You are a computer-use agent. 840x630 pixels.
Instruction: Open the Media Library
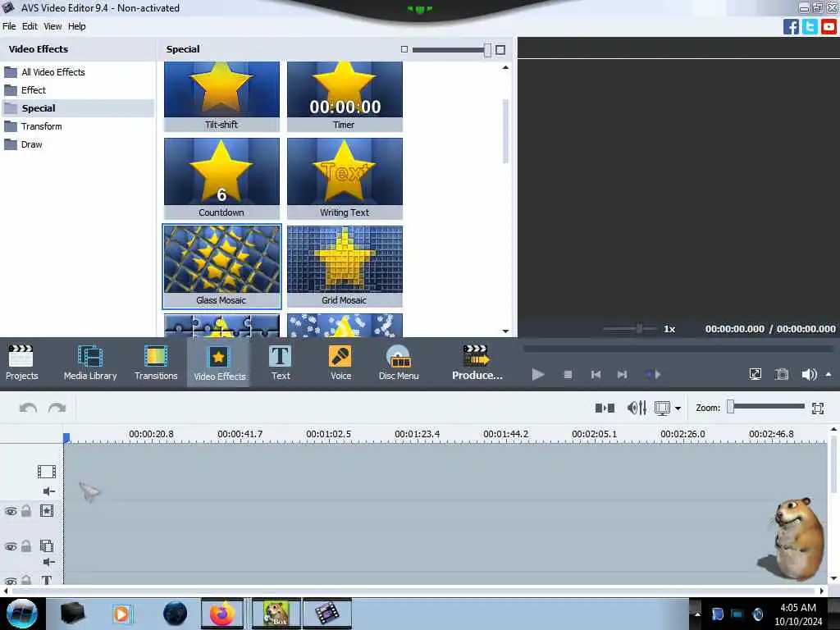point(90,362)
